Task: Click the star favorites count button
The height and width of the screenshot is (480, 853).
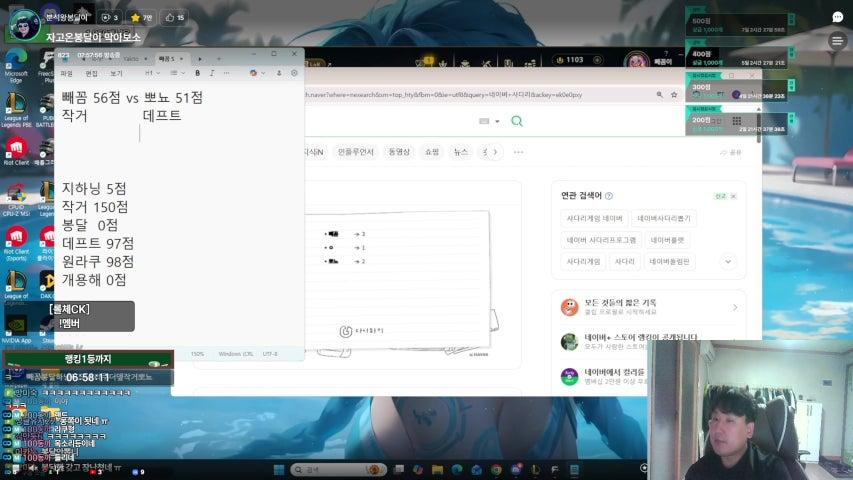Action: point(141,17)
